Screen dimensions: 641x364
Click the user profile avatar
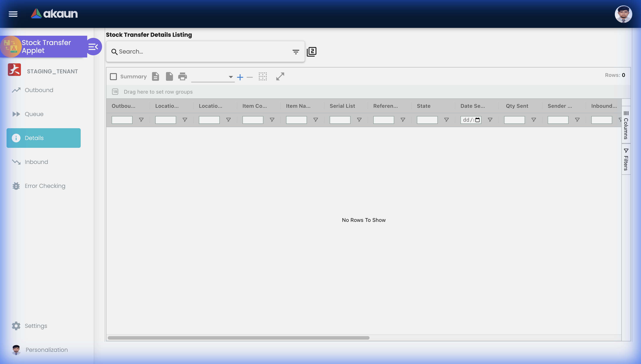tap(623, 14)
